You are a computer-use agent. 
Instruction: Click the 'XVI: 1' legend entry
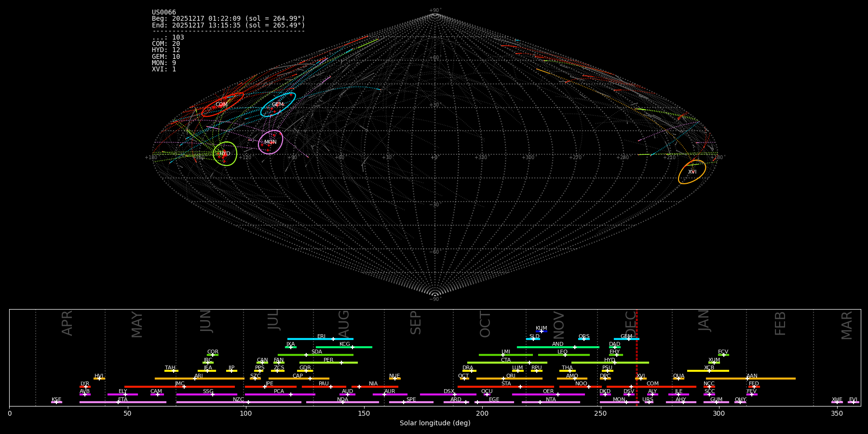tap(164, 69)
